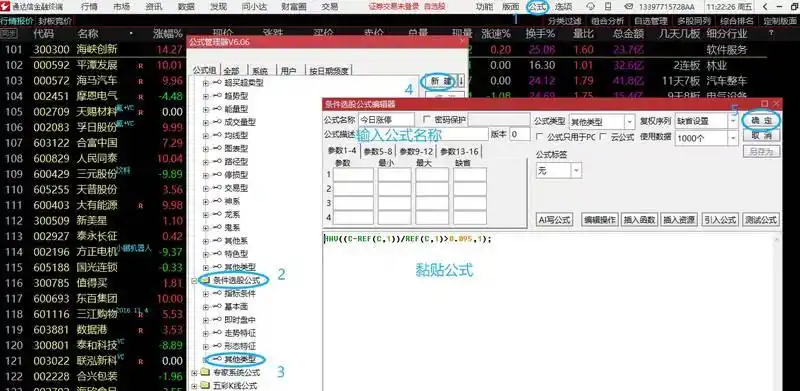Image resolution: width=800 pixels, height=391 pixels.
Task: Expand the 五彩K线公式 folder
Action: pyautogui.click(x=194, y=386)
